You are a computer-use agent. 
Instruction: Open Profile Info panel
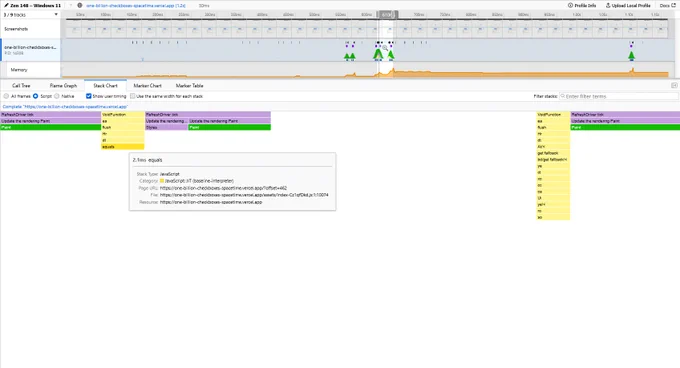point(582,6)
